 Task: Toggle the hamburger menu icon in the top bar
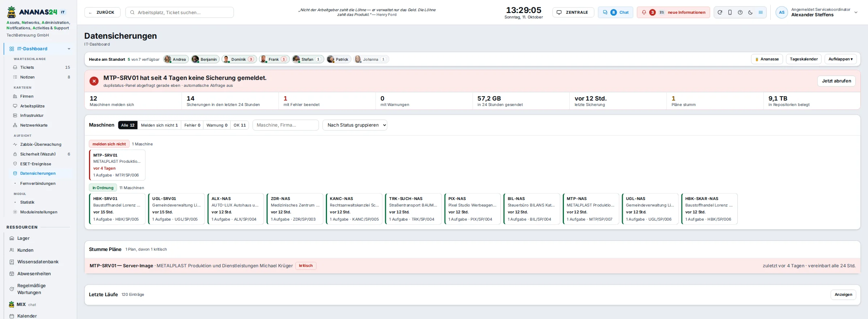[x=761, y=12]
